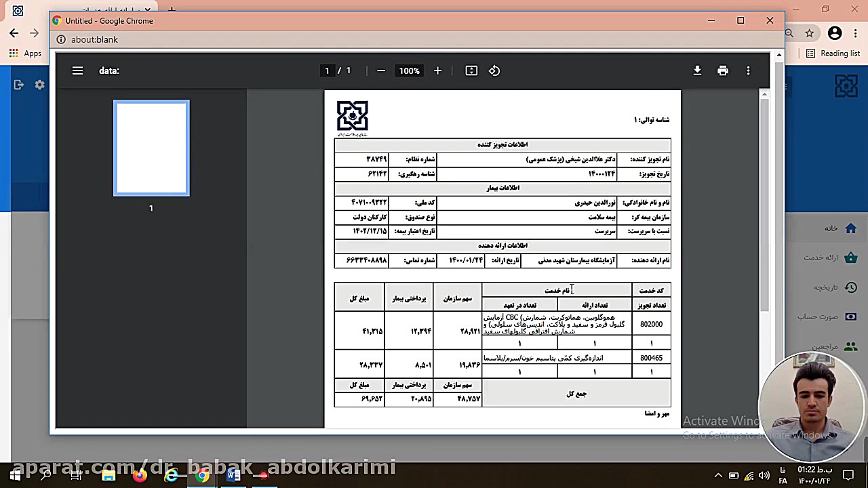Viewport: 868px width, 488px height.
Task: Download the PDF file
Action: (x=697, y=70)
